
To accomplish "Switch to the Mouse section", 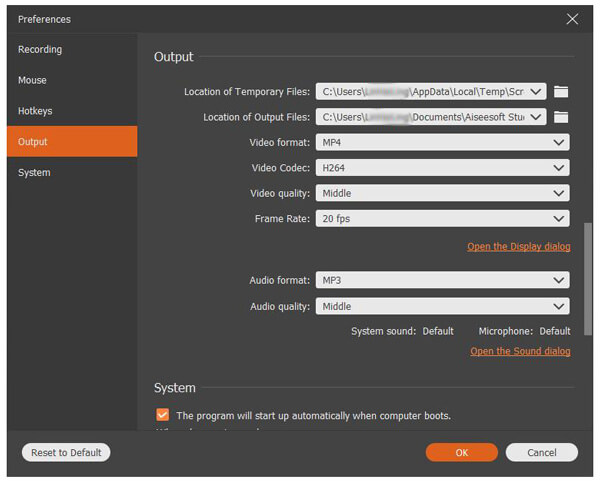I will [x=72, y=80].
